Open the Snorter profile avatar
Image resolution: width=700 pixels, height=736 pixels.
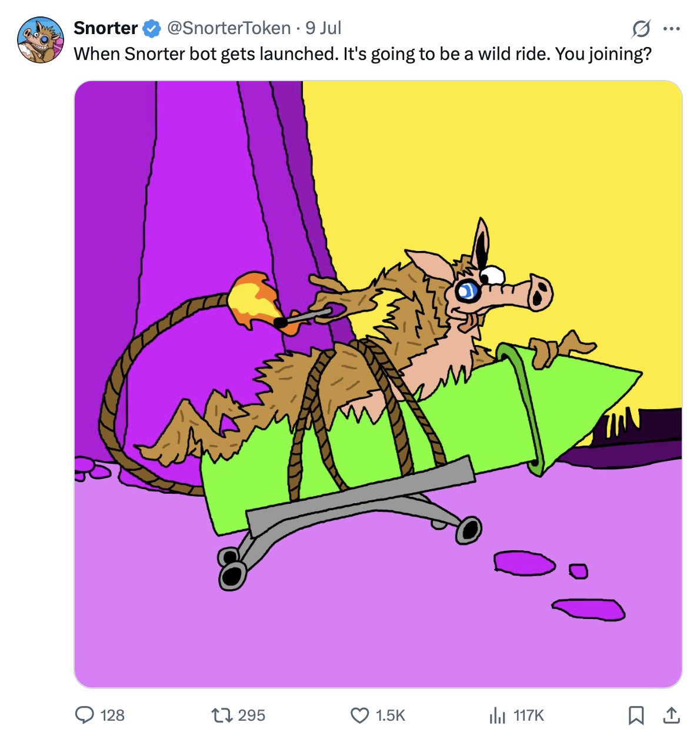click(40, 40)
